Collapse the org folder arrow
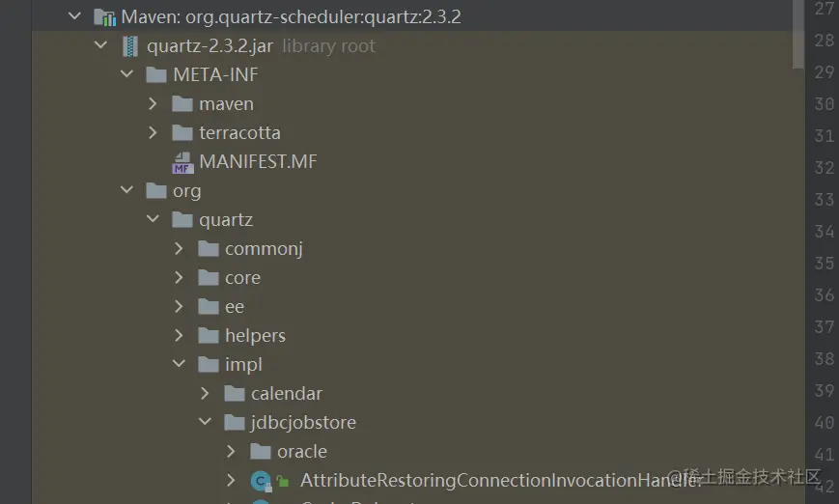Image resolution: width=839 pixels, height=504 pixels. pos(127,191)
